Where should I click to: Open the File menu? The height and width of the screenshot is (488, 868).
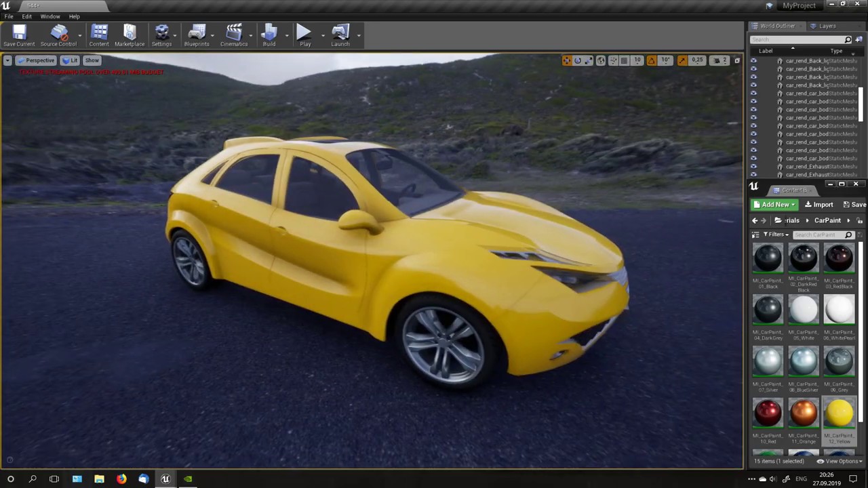click(9, 16)
